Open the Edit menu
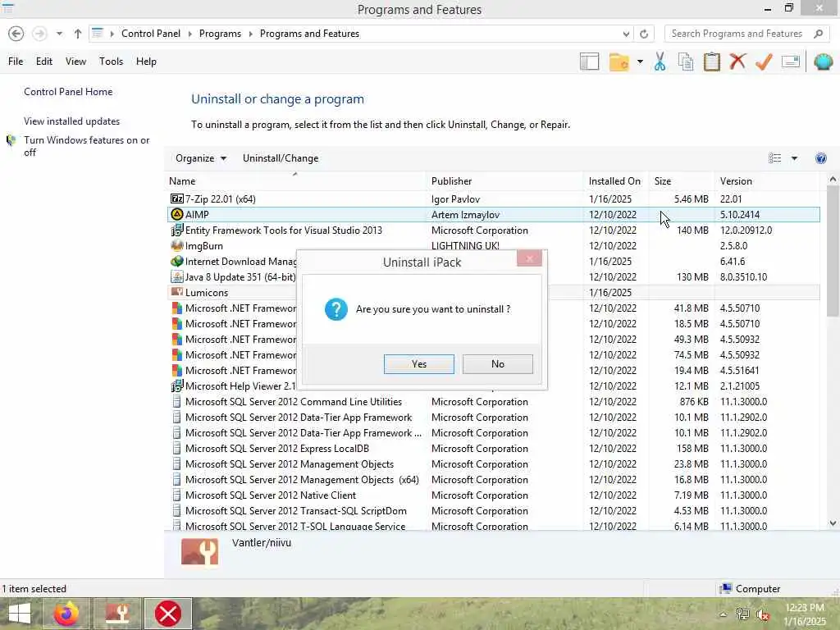 point(44,62)
